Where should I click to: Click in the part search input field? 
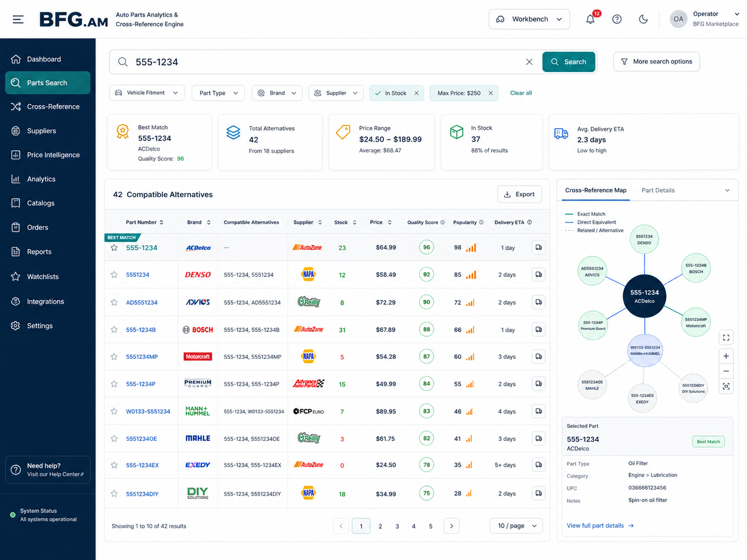[325, 62]
